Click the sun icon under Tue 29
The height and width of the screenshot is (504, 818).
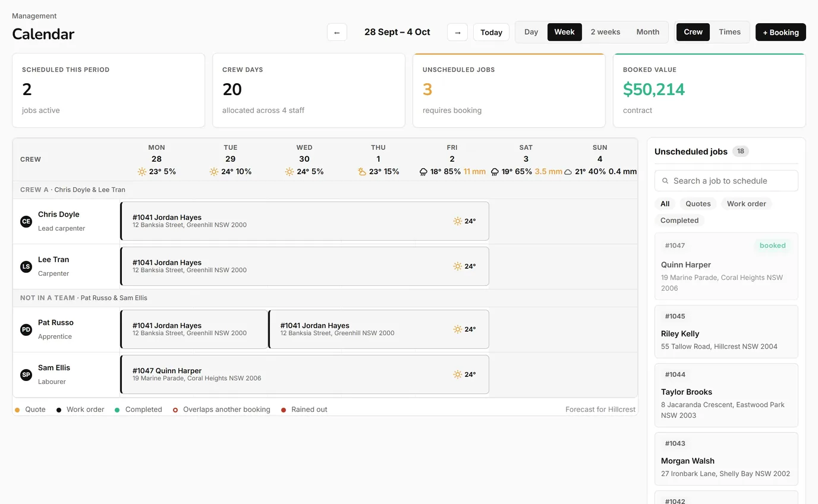[x=214, y=172]
